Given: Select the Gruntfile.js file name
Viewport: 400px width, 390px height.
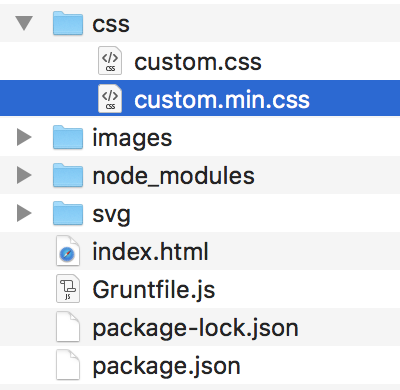Looking at the screenshot, I should [x=154, y=290].
